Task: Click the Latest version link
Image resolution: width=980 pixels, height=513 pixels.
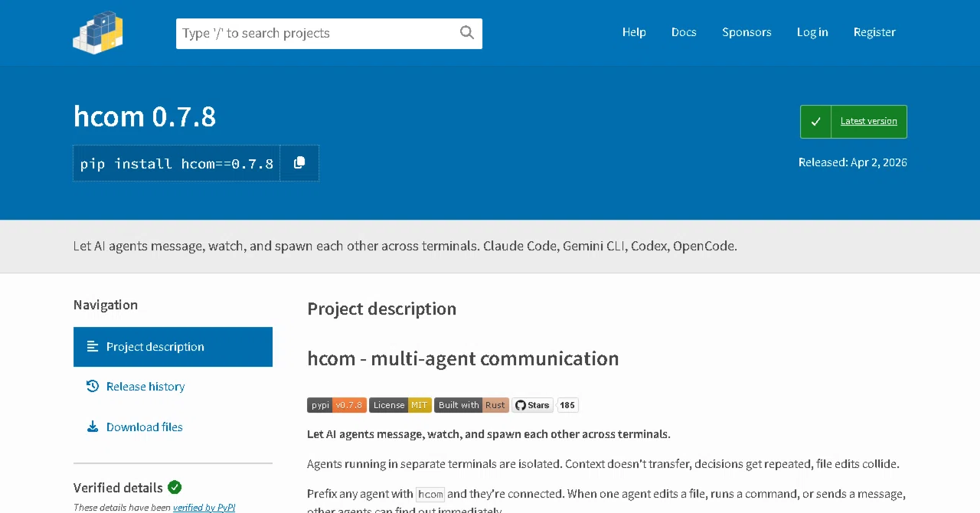Action: coord(868,121)
